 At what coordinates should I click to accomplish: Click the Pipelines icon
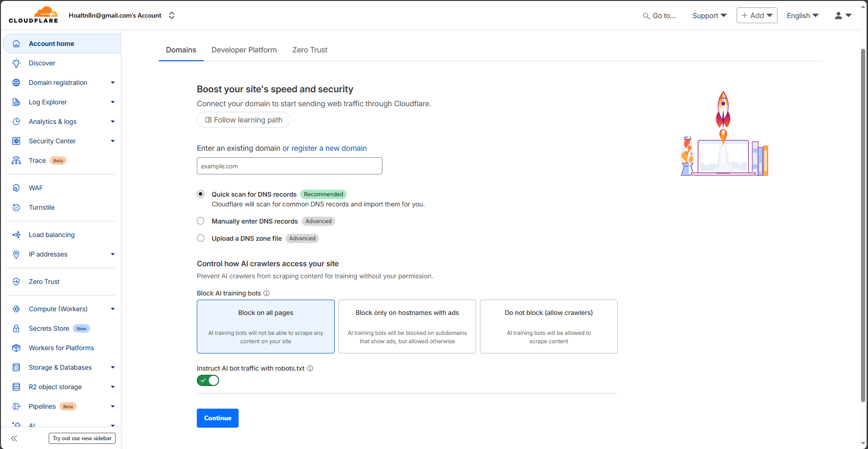tap(16, 406)
